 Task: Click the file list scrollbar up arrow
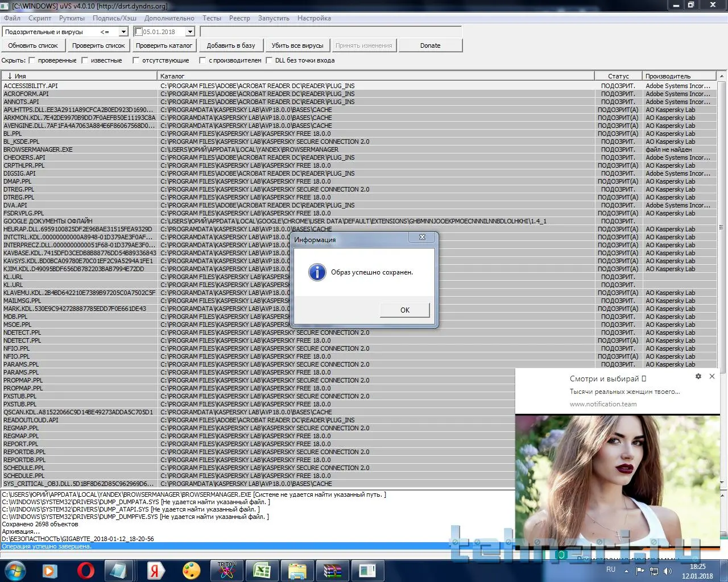(x=722, y=76)
